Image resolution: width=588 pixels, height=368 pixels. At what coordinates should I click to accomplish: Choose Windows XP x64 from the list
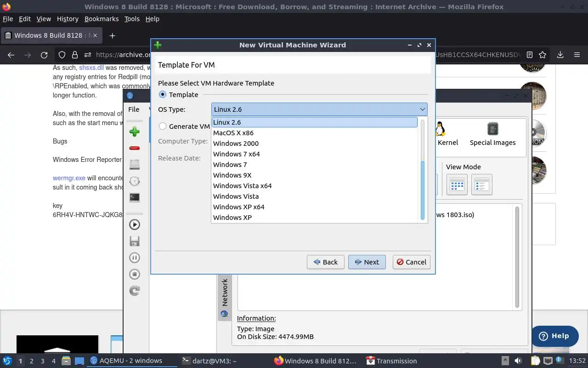coord(315,207)
